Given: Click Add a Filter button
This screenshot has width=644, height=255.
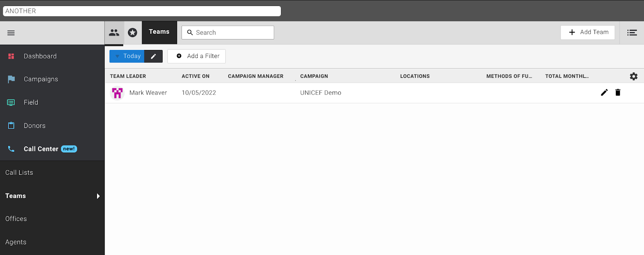Looking at the screenshot, I should [196, 56].
